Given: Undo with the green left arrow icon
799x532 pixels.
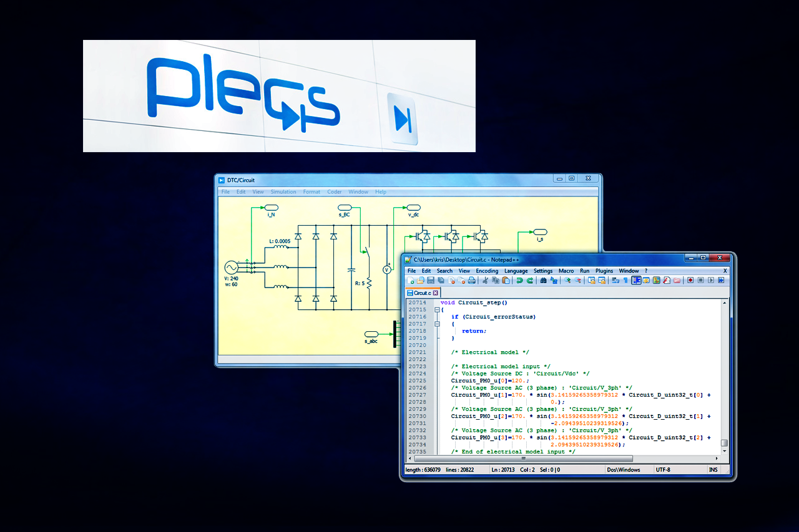Looking at the screenshot, I should [520, 281].
